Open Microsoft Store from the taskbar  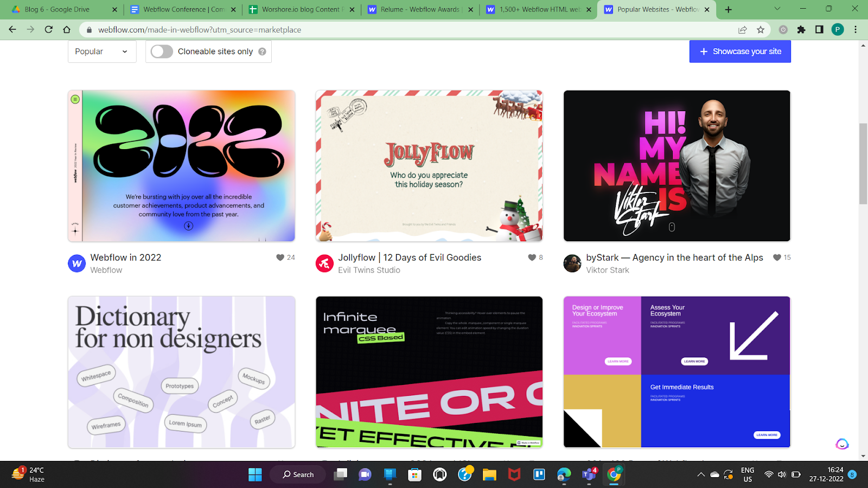[414, 474]
